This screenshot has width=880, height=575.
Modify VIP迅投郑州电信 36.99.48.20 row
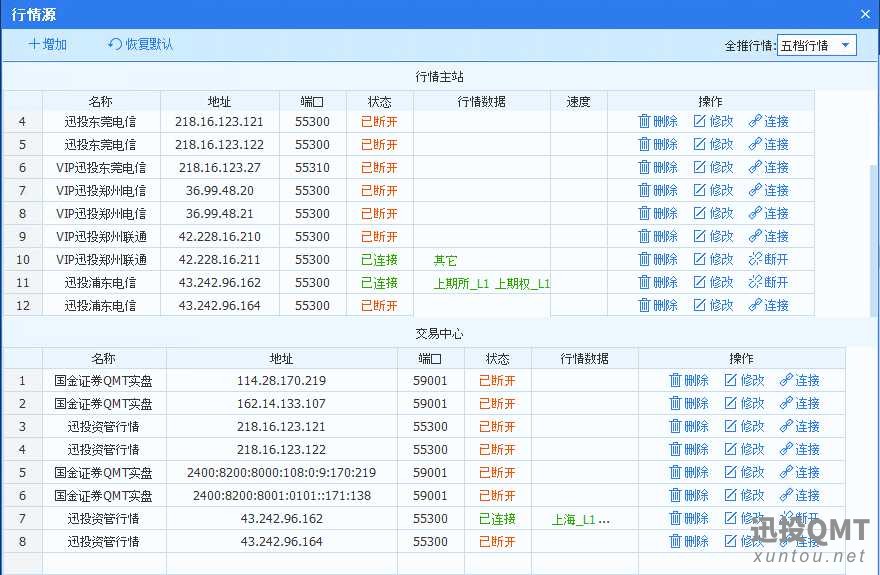(713, 190)
